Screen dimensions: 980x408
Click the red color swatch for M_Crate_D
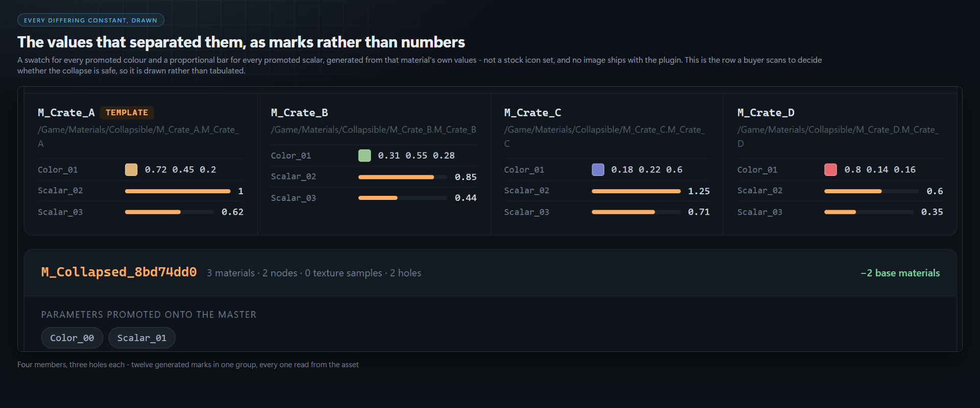[830, 170]
